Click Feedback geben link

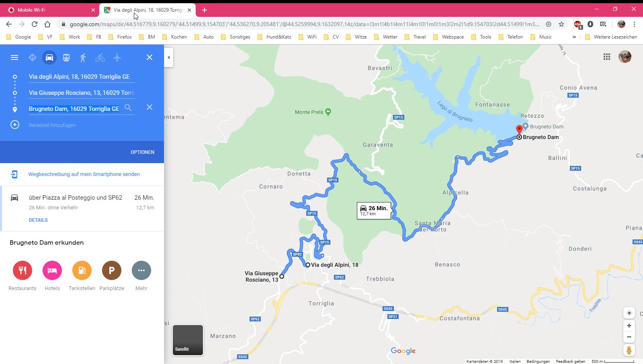coord(571,361)
